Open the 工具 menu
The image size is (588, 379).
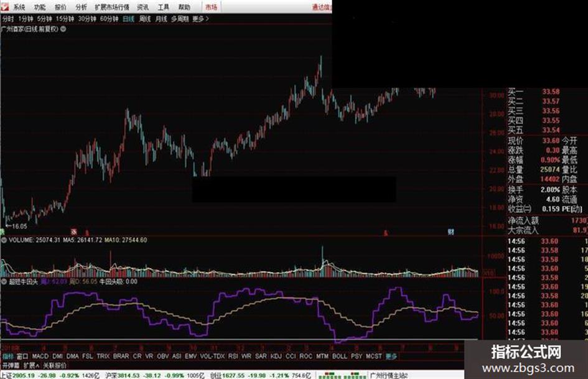click(x=164, y=7)
